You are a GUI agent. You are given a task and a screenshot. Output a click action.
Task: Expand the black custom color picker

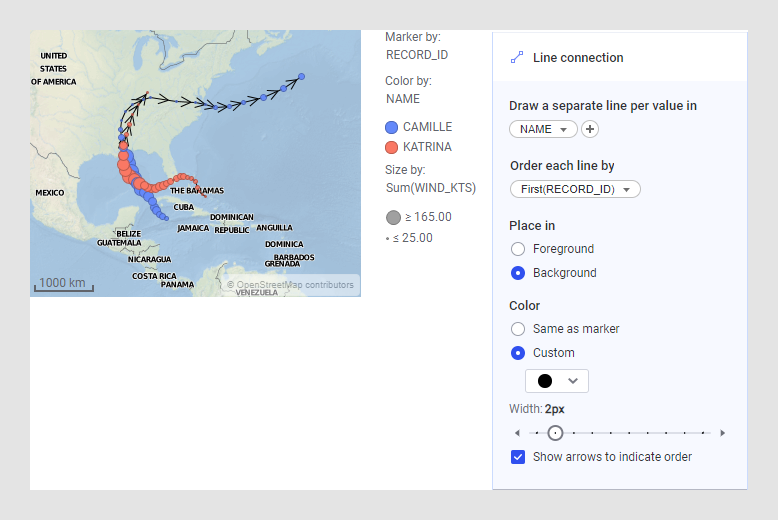pyautogui.click(x=557, y=381)
